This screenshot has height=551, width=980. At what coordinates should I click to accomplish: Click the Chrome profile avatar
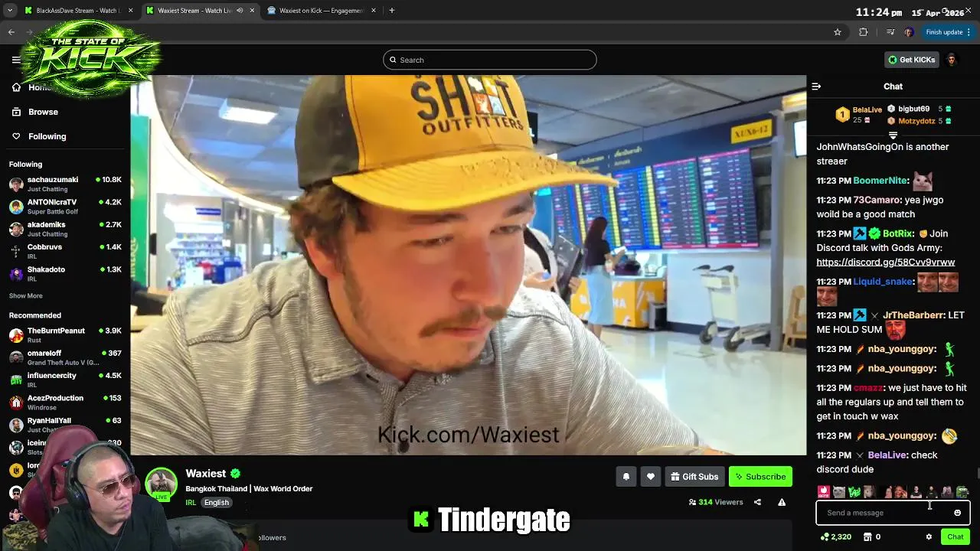909,32
